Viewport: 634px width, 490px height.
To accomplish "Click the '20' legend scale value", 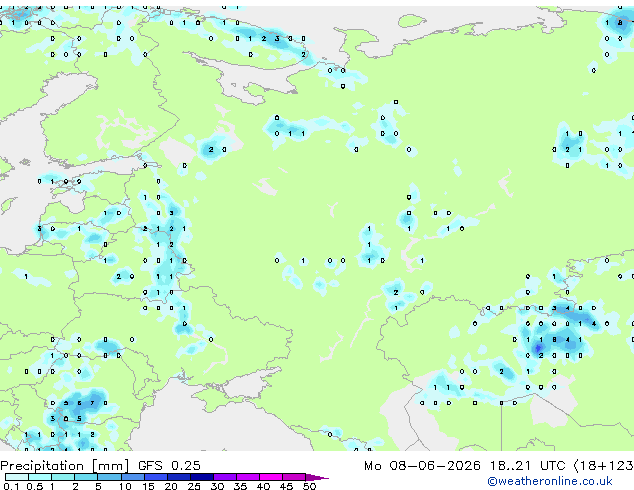I will 171,486.
